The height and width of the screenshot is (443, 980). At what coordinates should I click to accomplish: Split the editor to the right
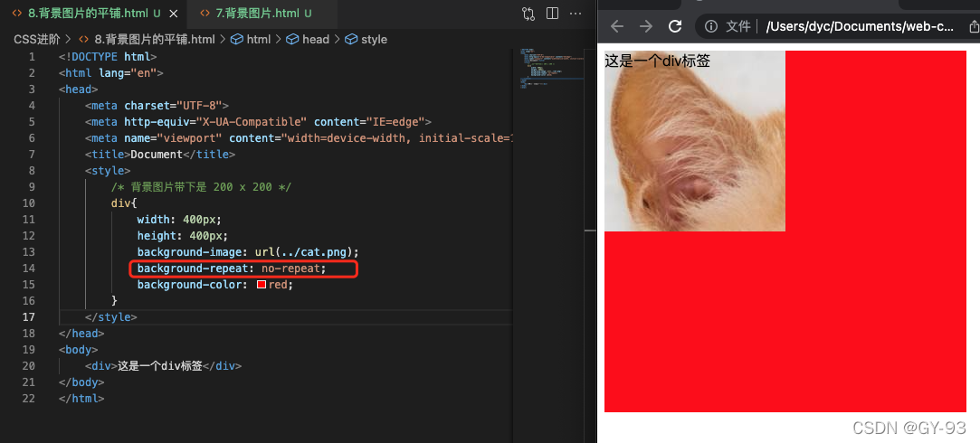[553, 14]
